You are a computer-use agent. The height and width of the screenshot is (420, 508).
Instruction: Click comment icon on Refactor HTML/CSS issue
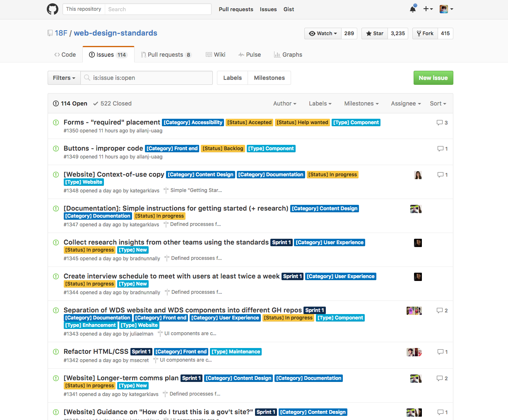click(441, 352)
